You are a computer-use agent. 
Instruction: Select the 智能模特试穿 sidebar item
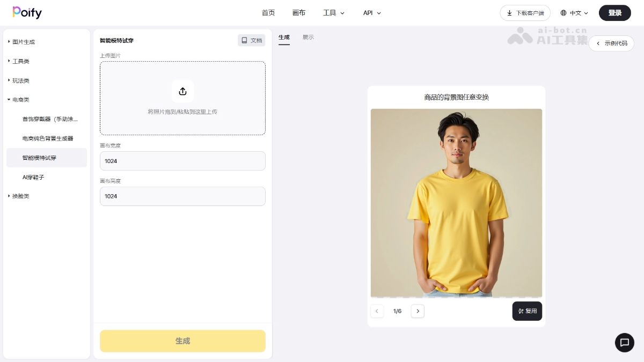tap(47, 158)
